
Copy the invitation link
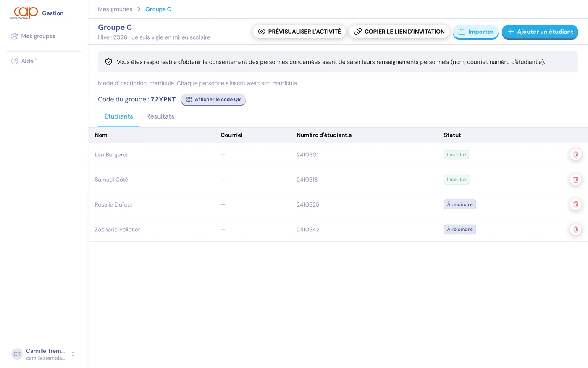click(x=399, y=32)
